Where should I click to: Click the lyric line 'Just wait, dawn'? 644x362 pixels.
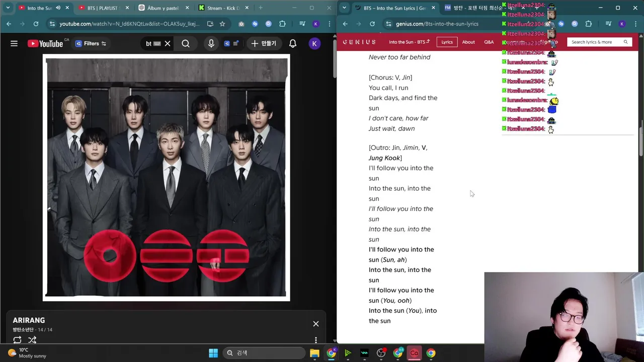coord(391,128)
